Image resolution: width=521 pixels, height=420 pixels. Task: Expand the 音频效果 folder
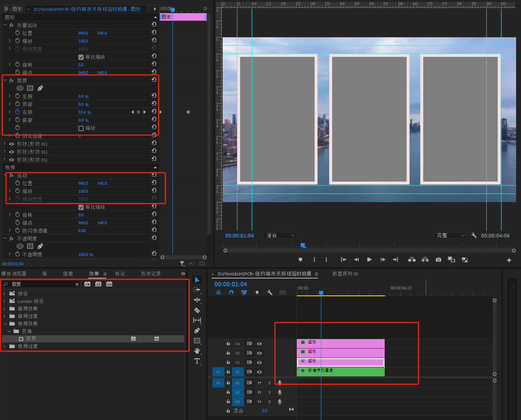[5, 309]
